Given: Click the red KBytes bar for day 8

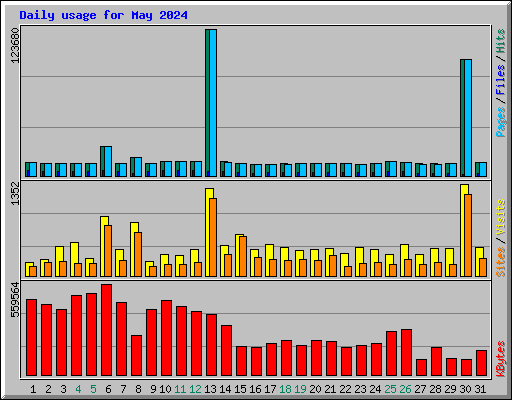Looking at the screenshot, I should pyautogui.click(x=137, y=356).
